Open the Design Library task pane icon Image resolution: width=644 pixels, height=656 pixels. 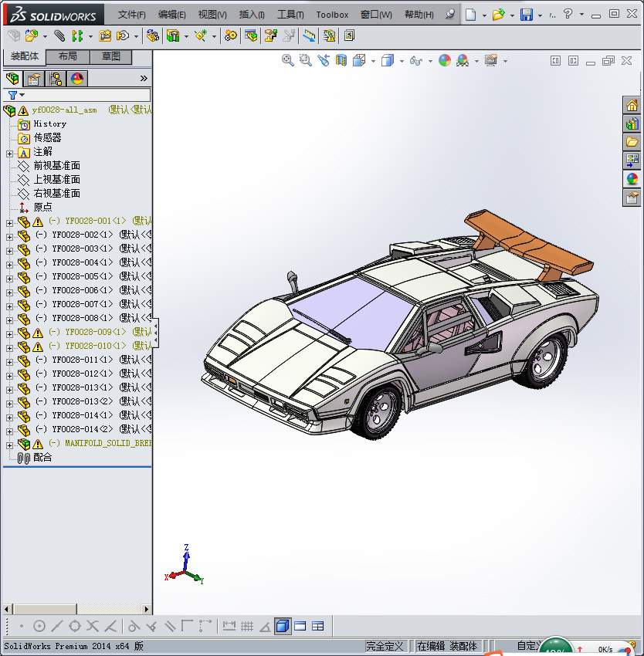coord(632,123)
